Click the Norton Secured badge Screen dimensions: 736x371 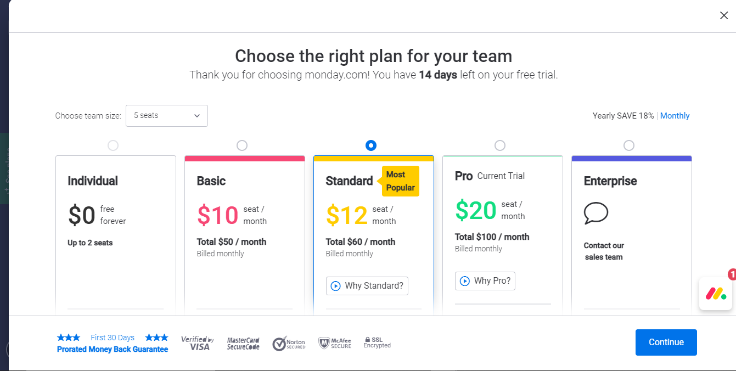pyautogui.click(x=289, y=343)
